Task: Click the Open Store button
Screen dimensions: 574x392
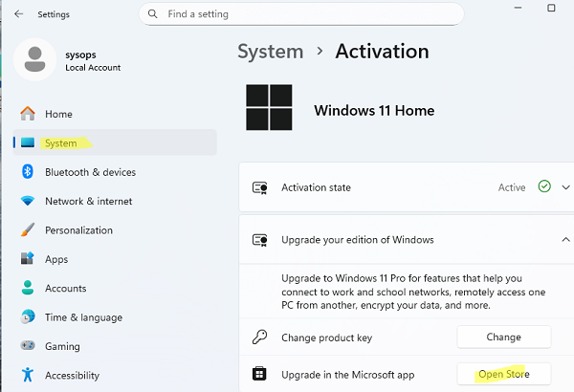Action: [x=504, y=374]
